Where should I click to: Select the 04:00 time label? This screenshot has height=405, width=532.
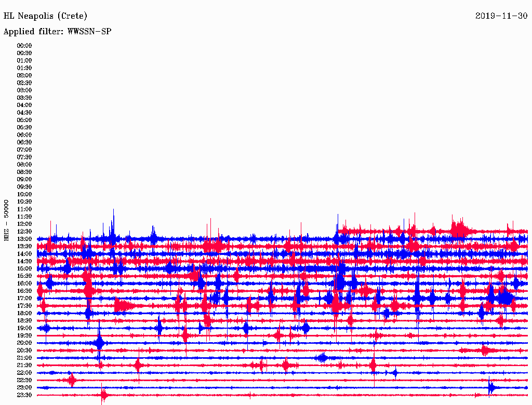coord(24,105)
